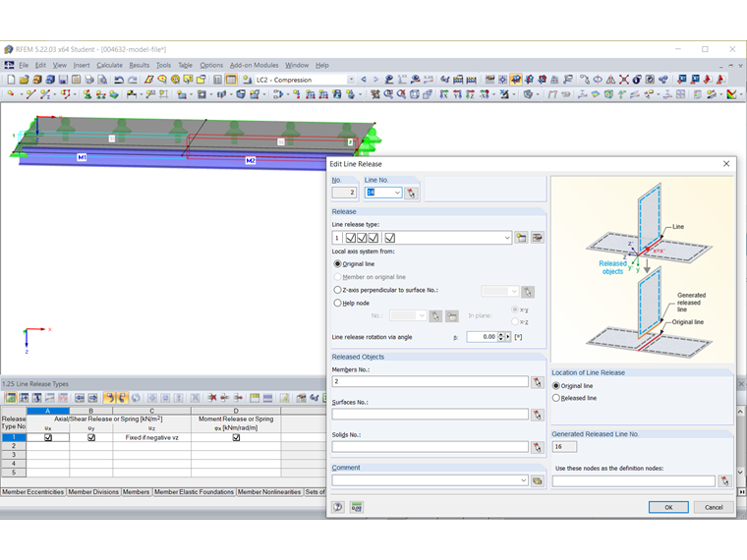Open the comment library icon

(x=538, y=480)
